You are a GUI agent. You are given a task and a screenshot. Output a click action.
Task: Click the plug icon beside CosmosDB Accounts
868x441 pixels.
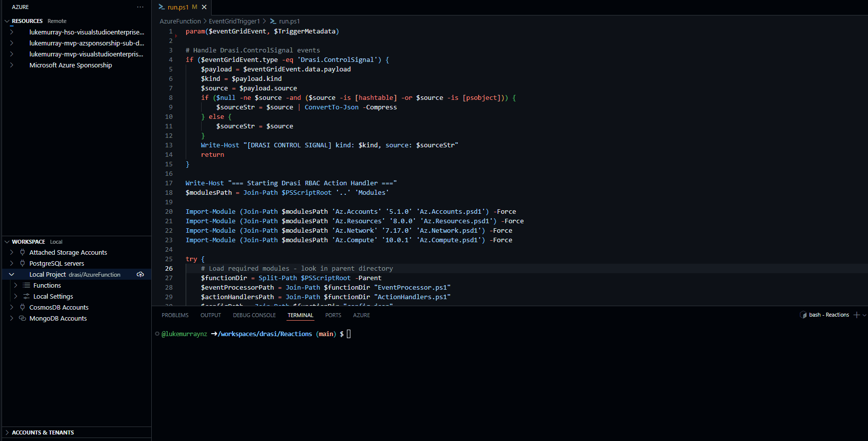pyautogui.click(x=22, y=307)
